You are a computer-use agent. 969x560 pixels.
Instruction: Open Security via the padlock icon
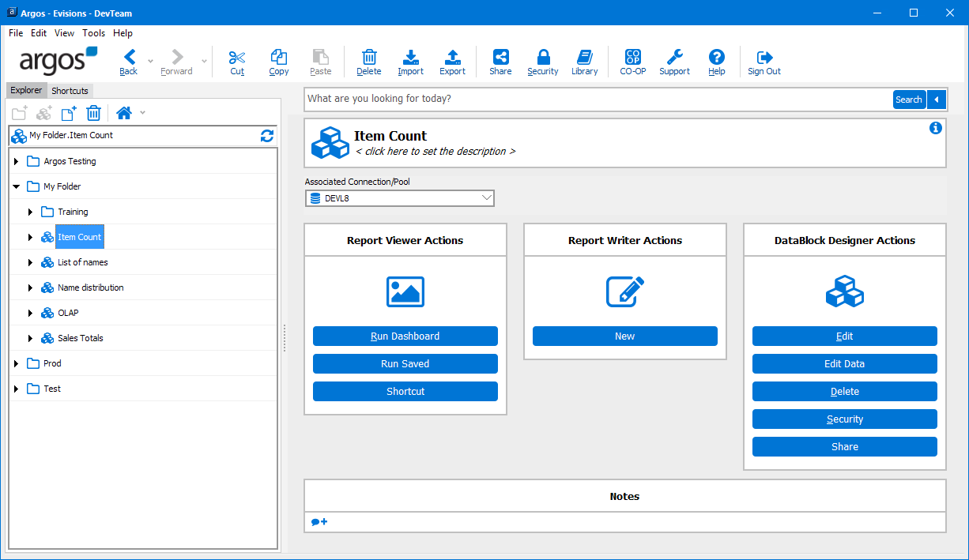(x=543, y=57)
